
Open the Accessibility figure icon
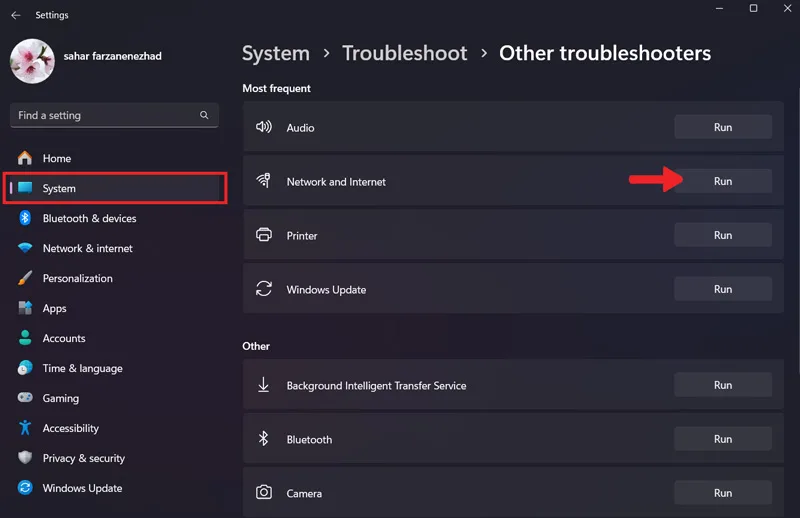pyautogui.click(x=24, y=428)
